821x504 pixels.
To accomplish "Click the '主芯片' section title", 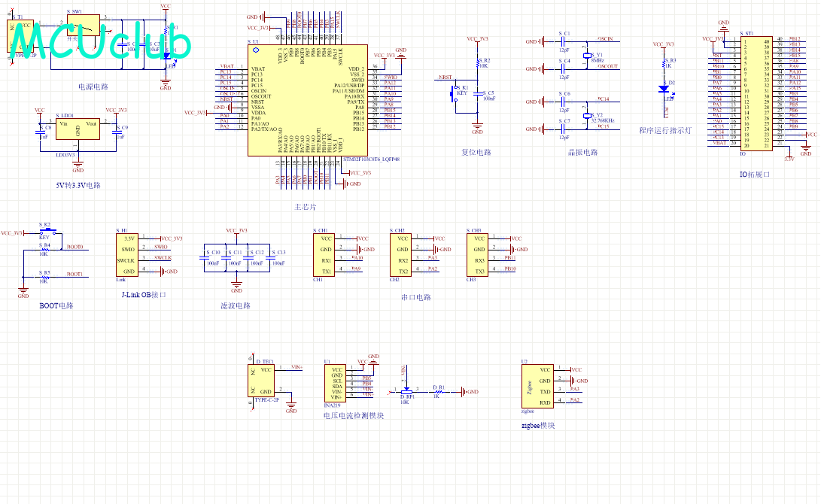I will [x=306, y=208].
